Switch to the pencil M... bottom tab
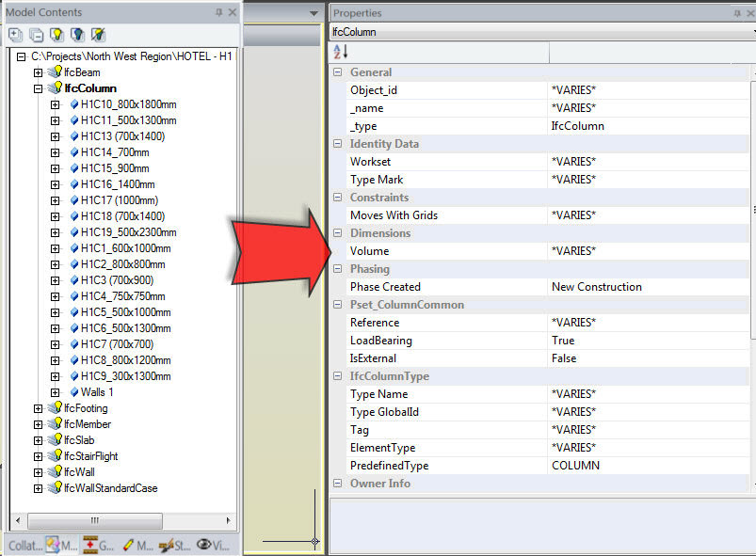 coord(137,546)
